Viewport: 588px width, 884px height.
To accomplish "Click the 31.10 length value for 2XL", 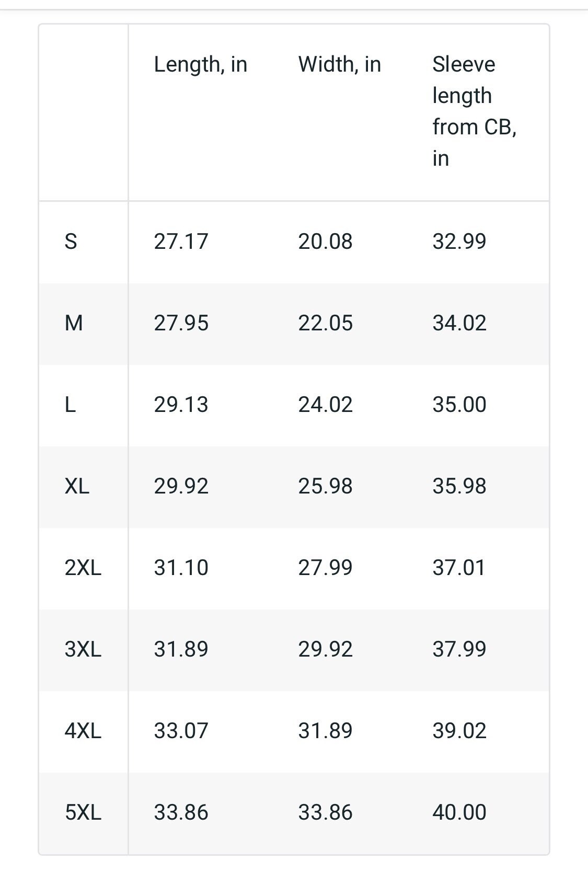I will click(x=181, y=568).
